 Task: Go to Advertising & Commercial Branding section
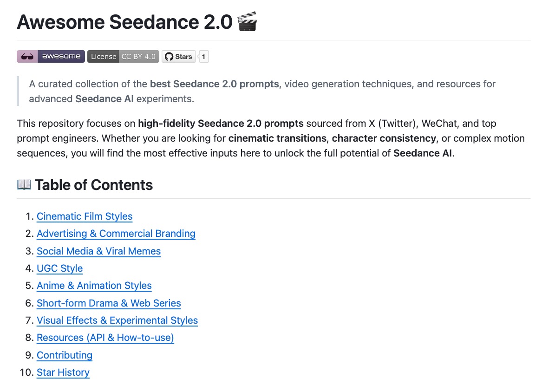(116, 234)
